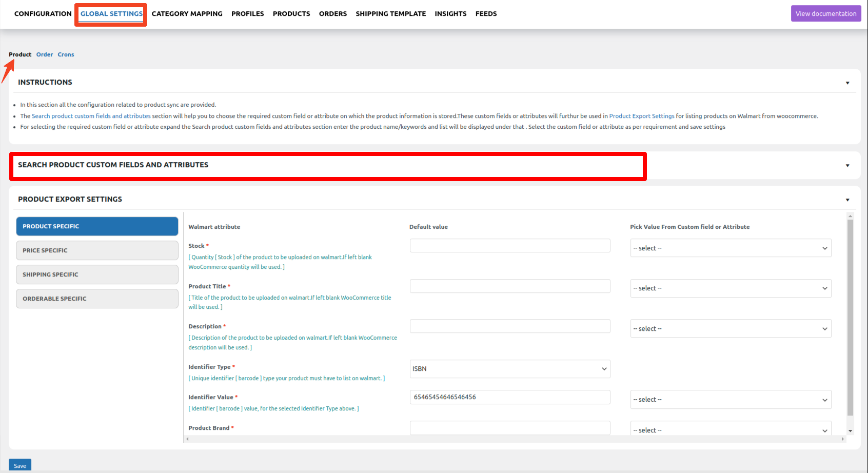Open the Product Export Settings link
Screen dimensions: 868x473
pos(641,115)
